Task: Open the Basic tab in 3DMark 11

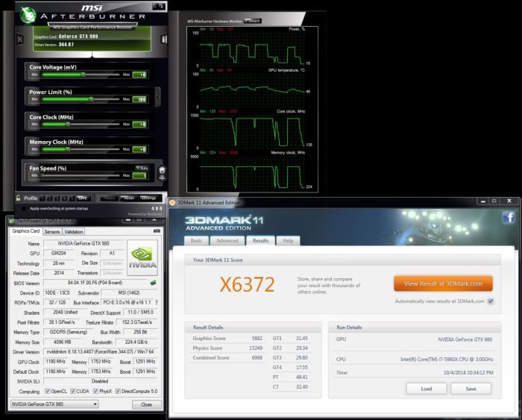Action: click(x=196, y=241)
